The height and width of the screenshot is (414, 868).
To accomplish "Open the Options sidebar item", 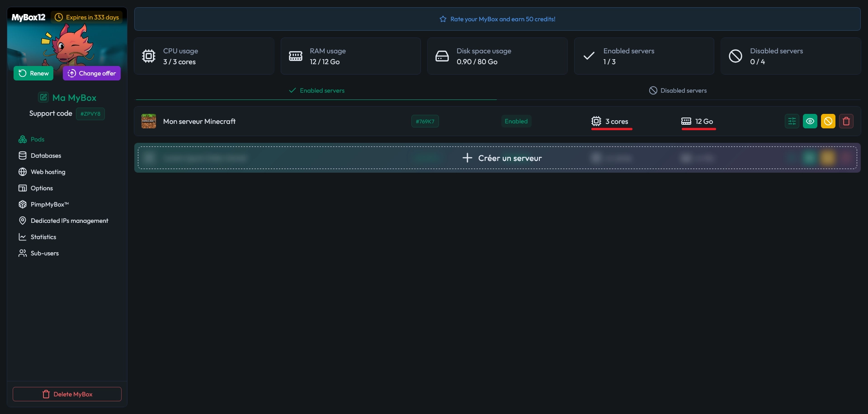I will point(41,188).
